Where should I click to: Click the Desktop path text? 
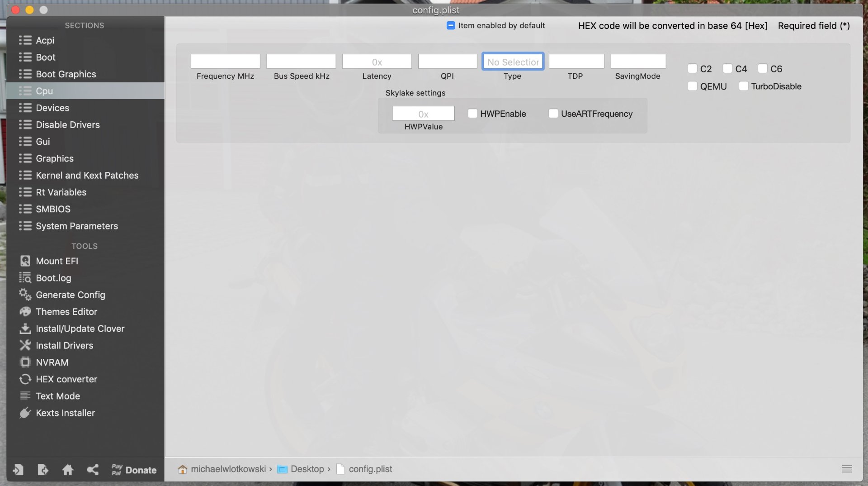click(x=307, y=469)
